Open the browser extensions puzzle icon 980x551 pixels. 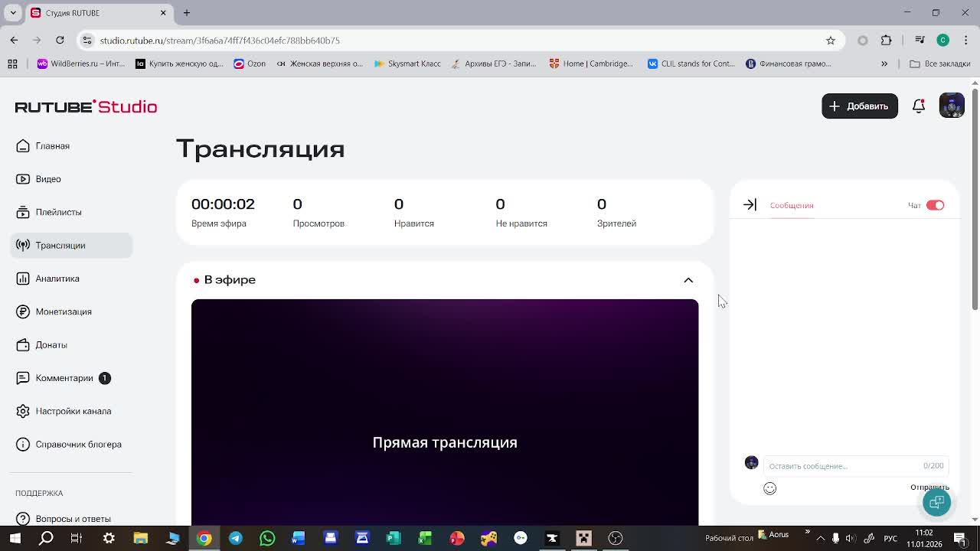(x=886, y=40)
